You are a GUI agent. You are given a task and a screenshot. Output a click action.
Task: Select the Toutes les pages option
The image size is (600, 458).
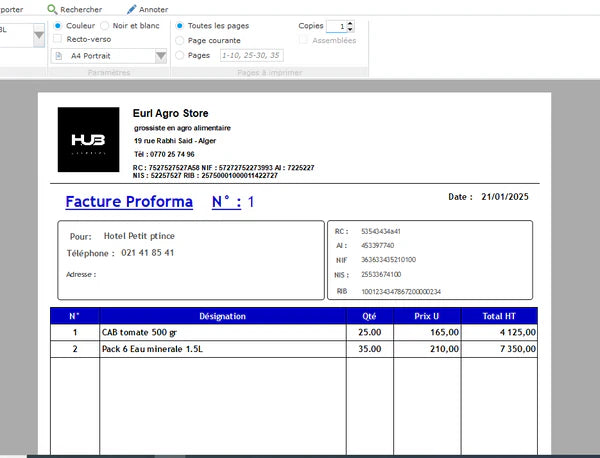[179, 26]
